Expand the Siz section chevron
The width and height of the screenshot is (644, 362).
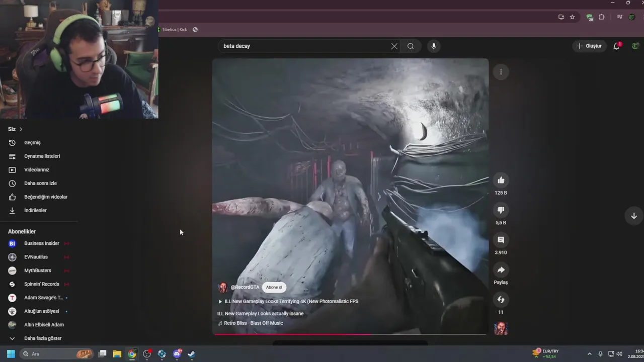click(x=21, y=129)
